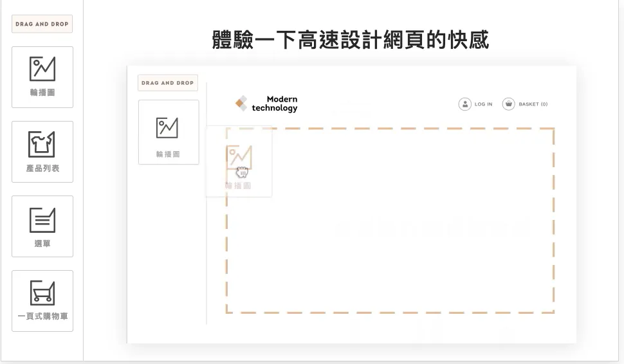Open the basket icon
The height and width of the screenshot is (364, 624).
509,104
